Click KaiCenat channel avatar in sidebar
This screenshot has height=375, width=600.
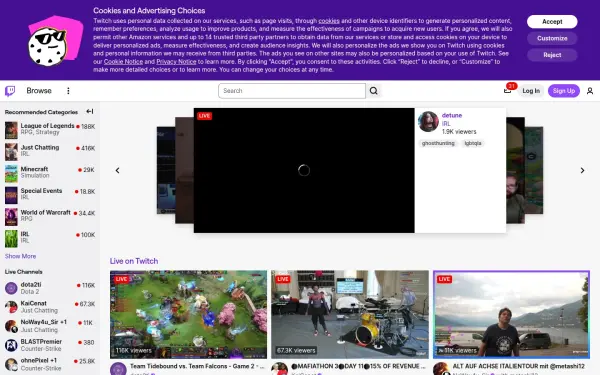coord(11,307)
